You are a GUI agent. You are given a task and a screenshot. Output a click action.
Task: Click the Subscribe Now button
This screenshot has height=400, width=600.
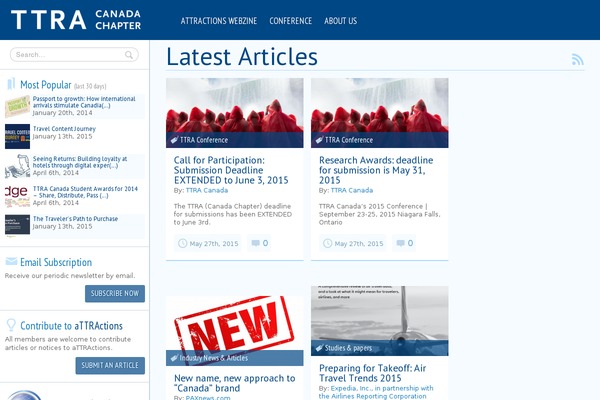pyautogui.click(x=115, y=293)
